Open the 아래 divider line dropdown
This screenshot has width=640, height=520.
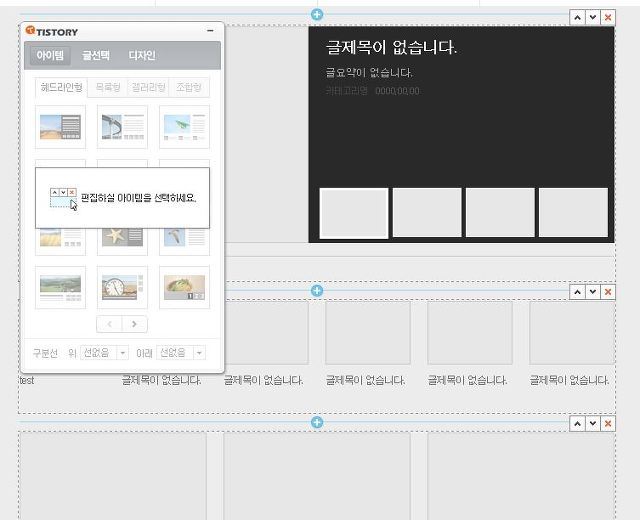pyautogui.click(x=181, y=353)
